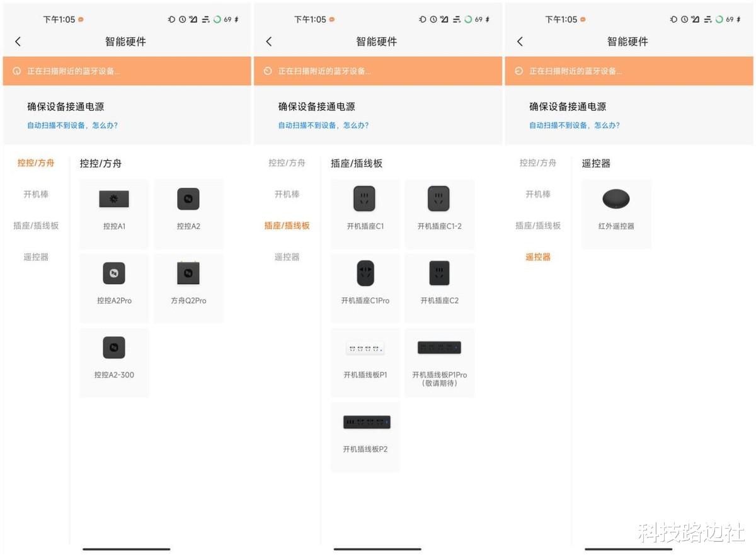The width and height of the screenshot is (756, 557).
Task: Select the 开机插座C2 socket icon
Action: click(x=439, y=272)
